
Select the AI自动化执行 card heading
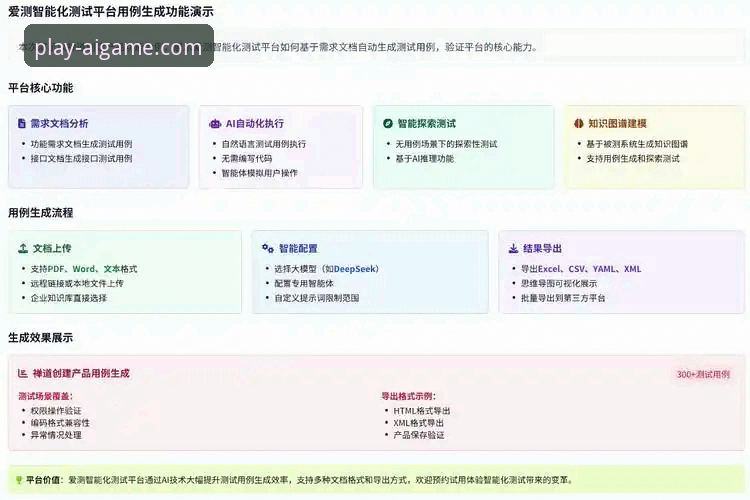[x=255, y=123]
